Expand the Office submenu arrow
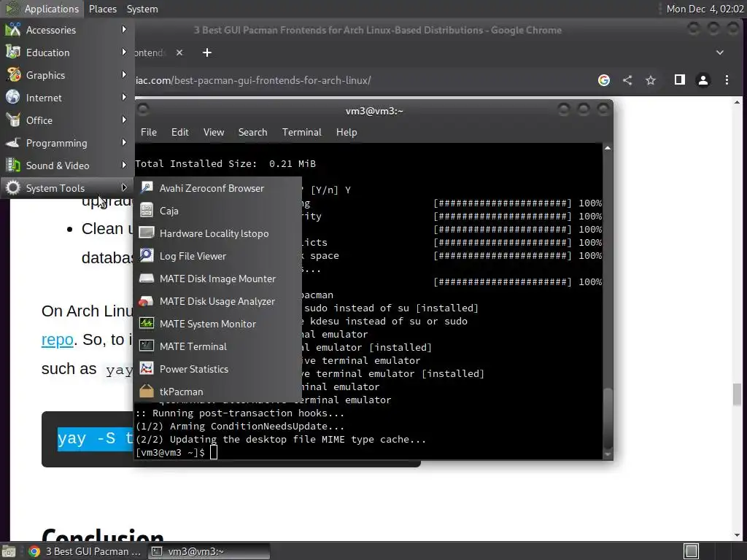 (124, 120)
